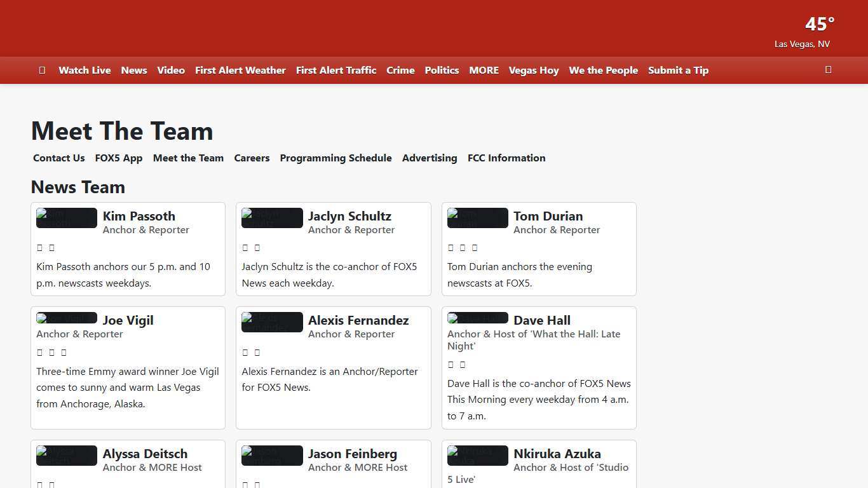Visit the Programming Schedule page
This screenshot has height=488, width=868.
click(x=336, y=158)
